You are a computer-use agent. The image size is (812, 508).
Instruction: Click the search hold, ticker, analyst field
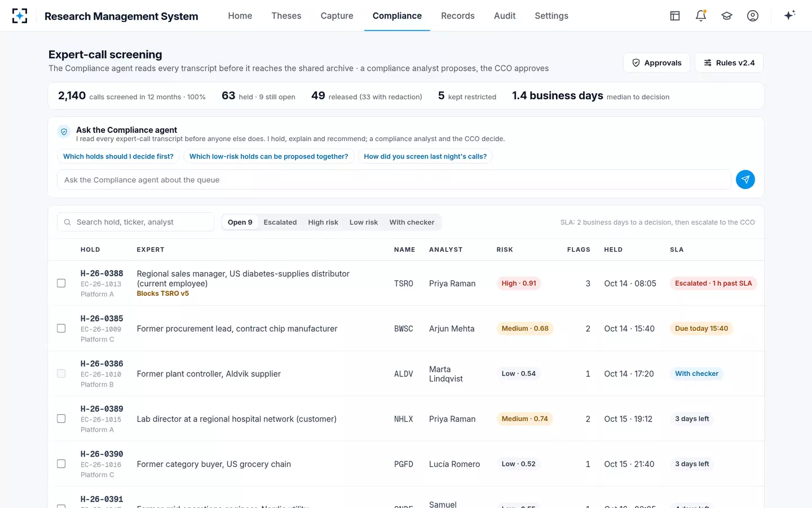(136, 222)
